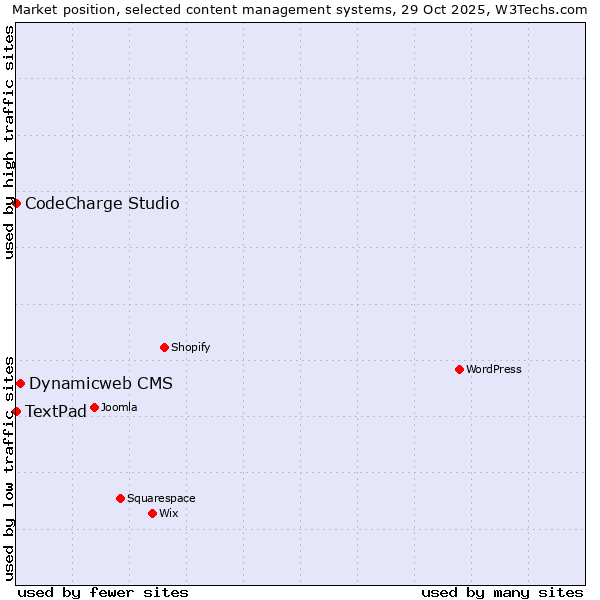Viewport: 600px width, 600px height.
Task: Click the chart title mentioning W3Techs.com
Action: pos(300,9)
